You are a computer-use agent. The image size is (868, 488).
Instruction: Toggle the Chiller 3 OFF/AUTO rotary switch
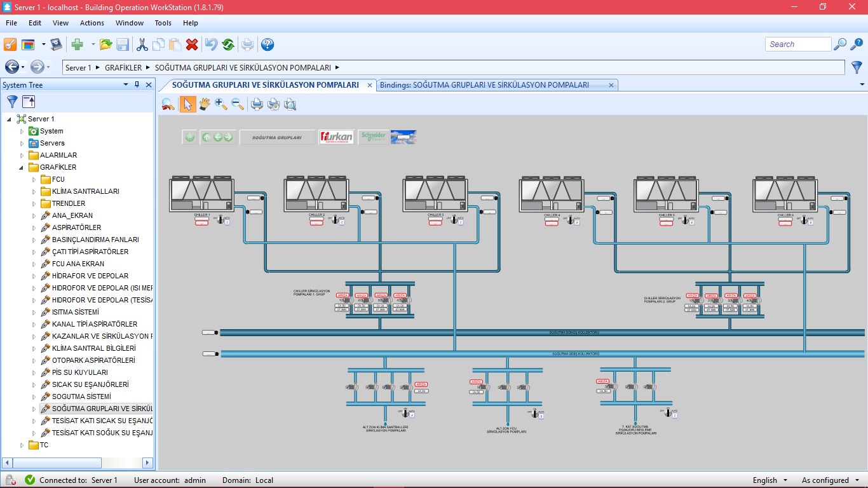[454, 220]
